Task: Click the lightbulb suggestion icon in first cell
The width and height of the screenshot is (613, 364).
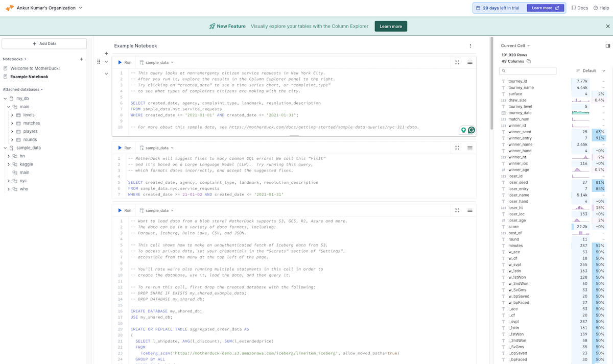Action: pos(463,130)
